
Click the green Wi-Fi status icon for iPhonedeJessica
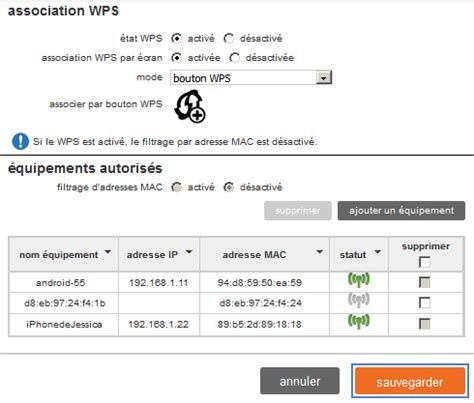point(359,321)
